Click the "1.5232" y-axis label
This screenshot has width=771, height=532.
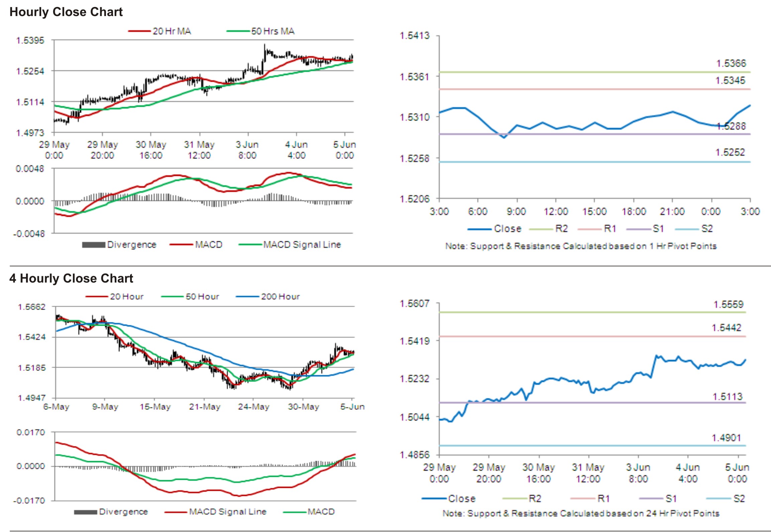pos(415,379)
